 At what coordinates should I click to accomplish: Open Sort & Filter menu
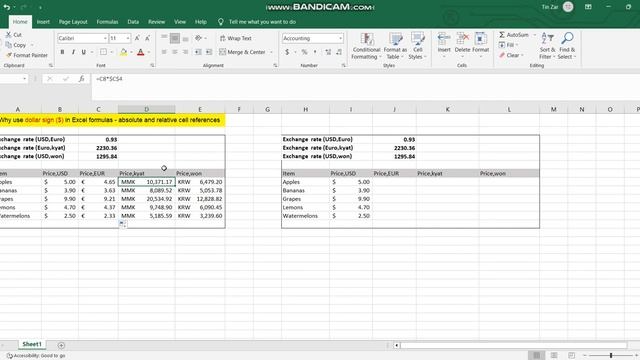click(x=547, y=46)
